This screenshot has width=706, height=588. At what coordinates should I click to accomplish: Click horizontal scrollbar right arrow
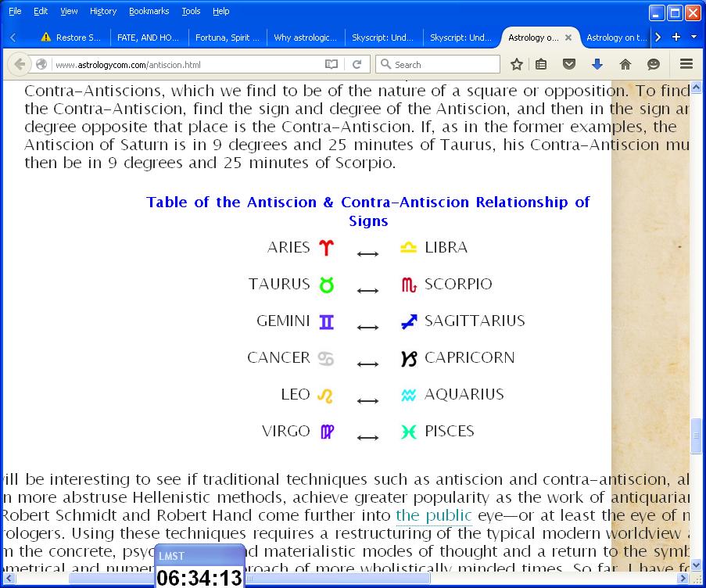683,578
